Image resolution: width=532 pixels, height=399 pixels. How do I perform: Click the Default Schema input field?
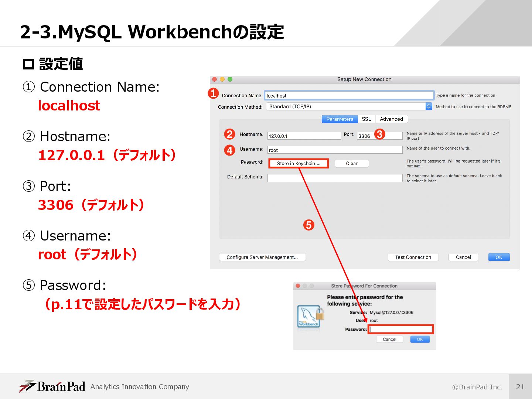point(335,178)
